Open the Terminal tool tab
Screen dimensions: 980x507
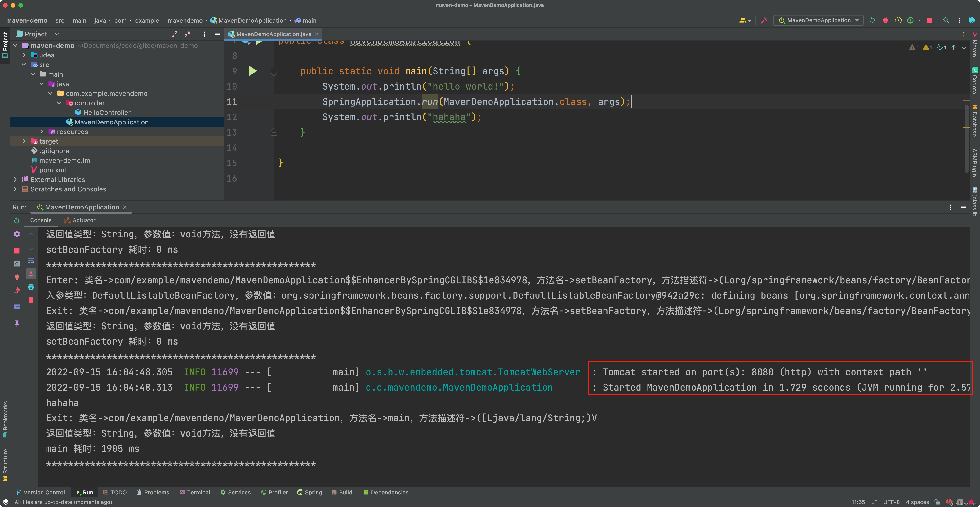pos(195,492)
